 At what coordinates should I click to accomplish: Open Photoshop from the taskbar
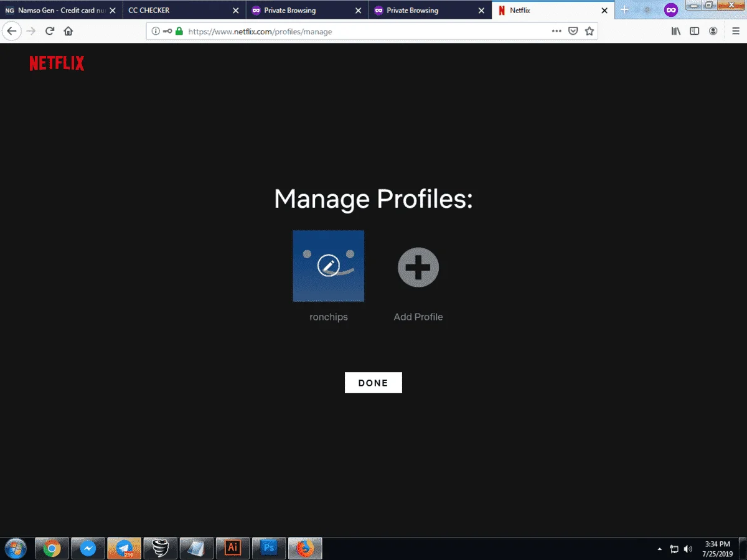pyautogui.click(x=268, y=548)
